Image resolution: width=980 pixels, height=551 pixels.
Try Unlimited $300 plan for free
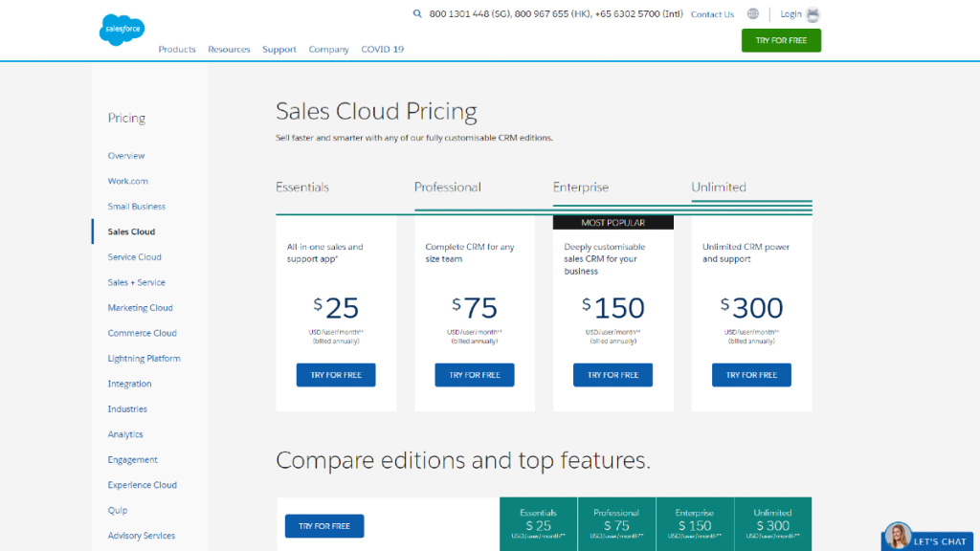click(x=751, y=375)
